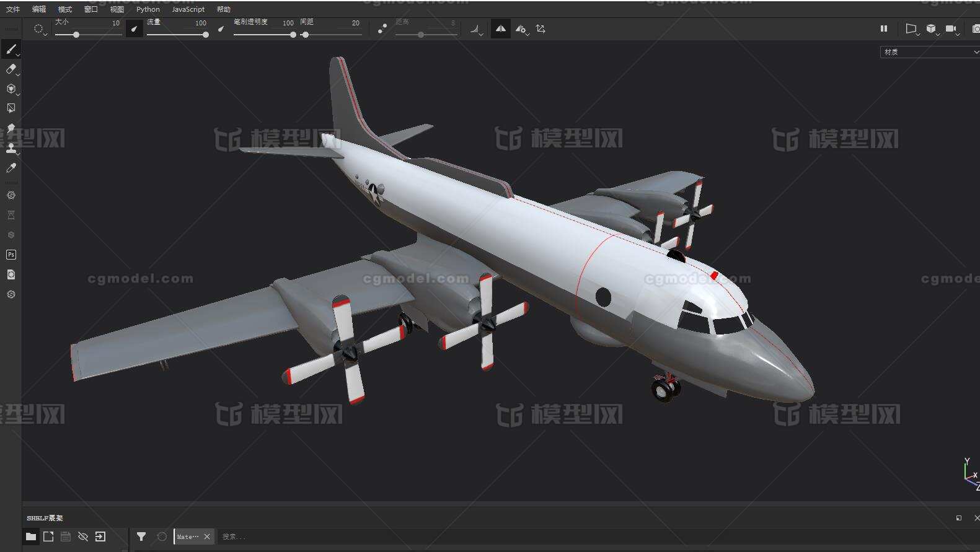980x552 pixels.
Task: Pause the viewport rendering
Action: coord(883,28)
